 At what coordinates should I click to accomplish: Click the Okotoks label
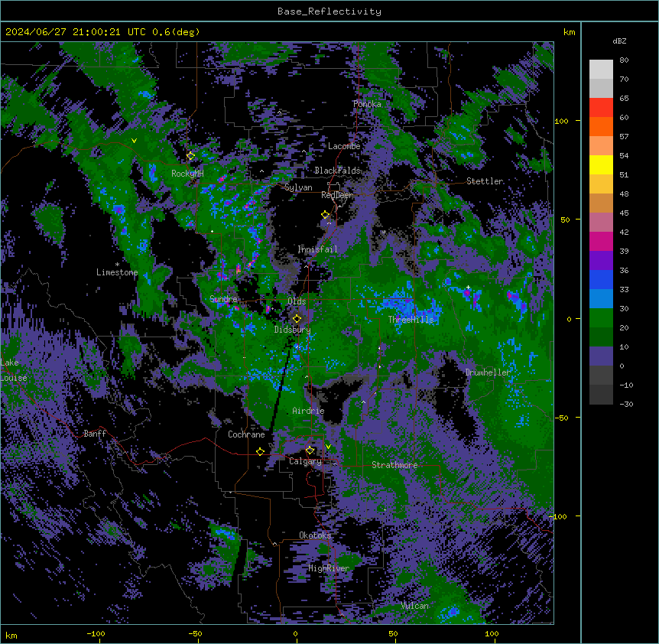(315, 535)
